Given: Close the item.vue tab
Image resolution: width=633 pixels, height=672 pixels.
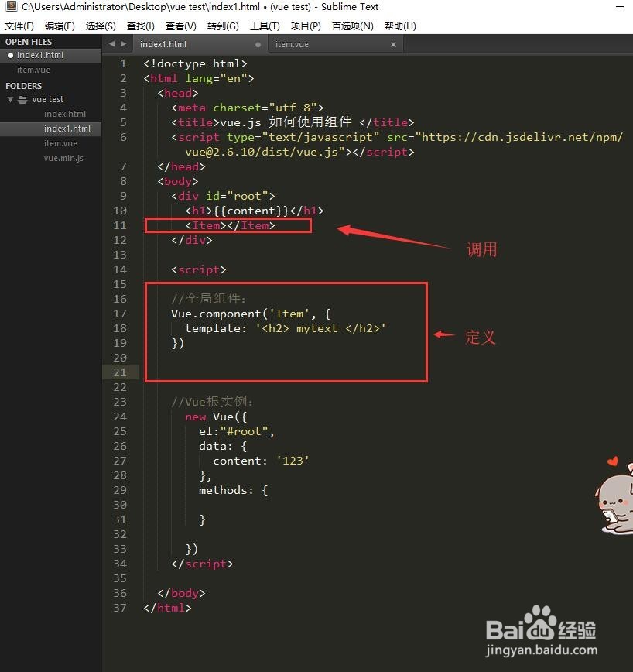Looking at the screenshot, I should (393, 44).
